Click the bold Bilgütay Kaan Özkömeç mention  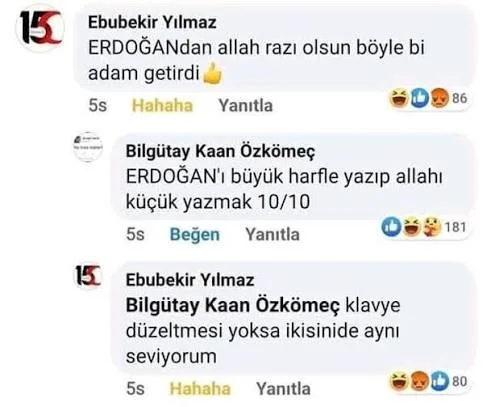pyautogui.click(x=233, y=306)
